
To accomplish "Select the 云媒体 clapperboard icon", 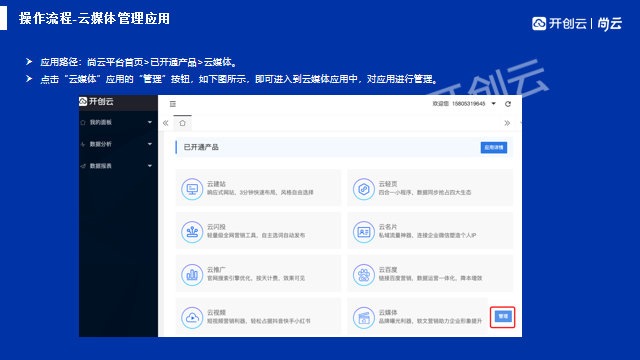I will (x=364, y=318).
